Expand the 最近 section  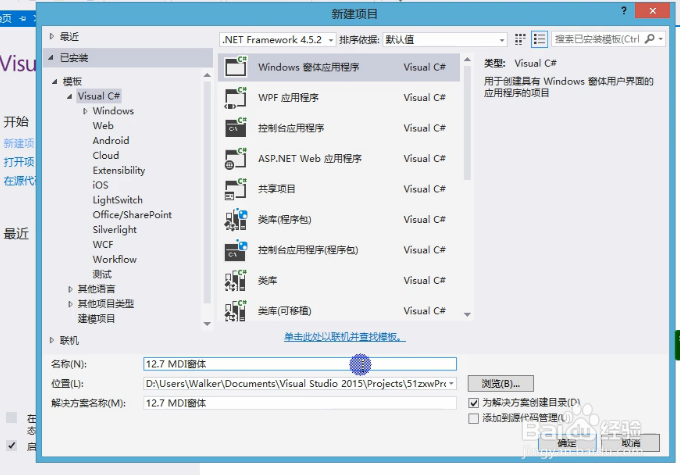pos(52,36)
